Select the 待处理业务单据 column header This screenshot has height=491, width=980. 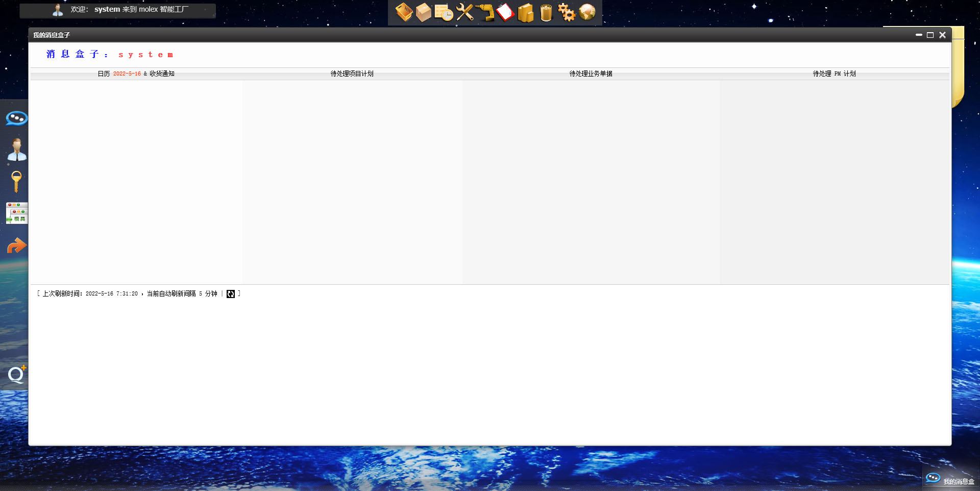[x=591, y=74]
